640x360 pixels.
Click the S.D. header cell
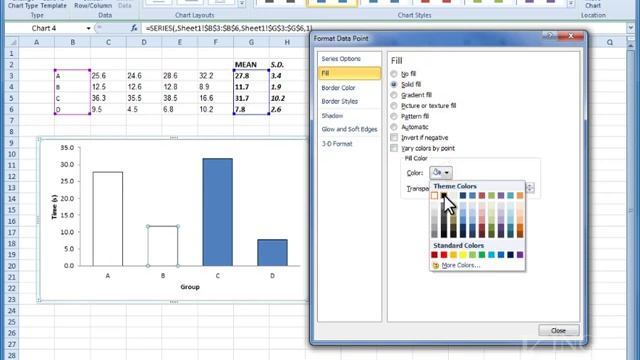pos(287,64)
